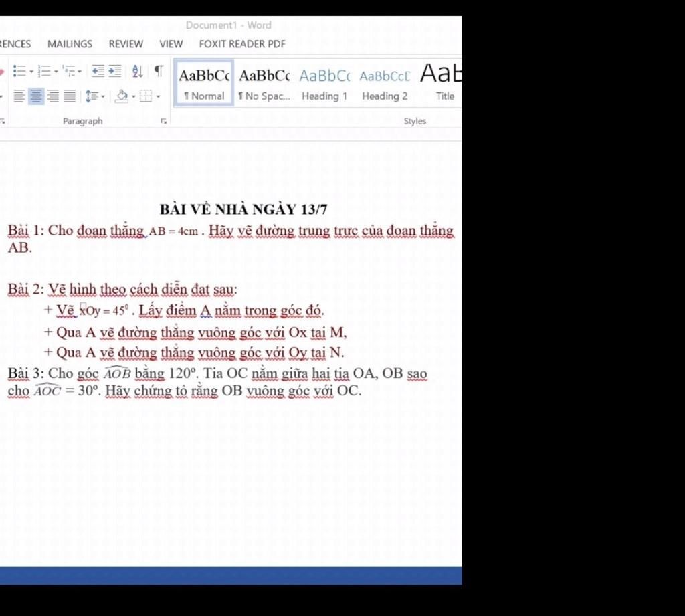Apply Borders using the grid icon
Screen dimensions: 685x616
pos(146,96)
